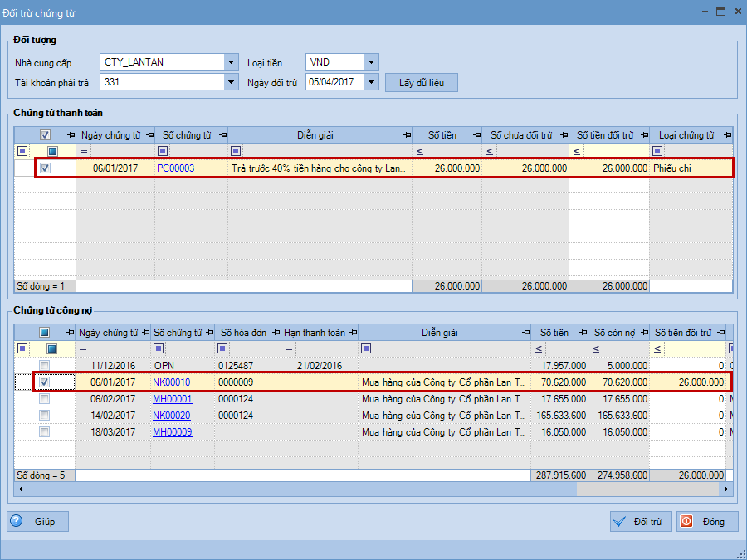Sort by the Diễn giải header in debt grid
Image resolution: width=747 pixels, height=560 pixels.
pos(439,333)
